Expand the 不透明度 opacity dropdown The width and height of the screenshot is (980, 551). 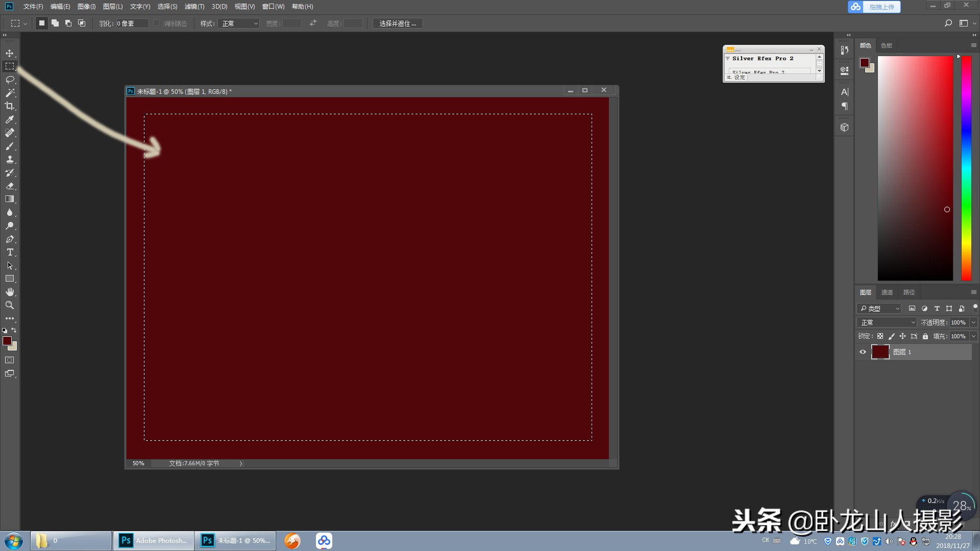tap(973, 322)
